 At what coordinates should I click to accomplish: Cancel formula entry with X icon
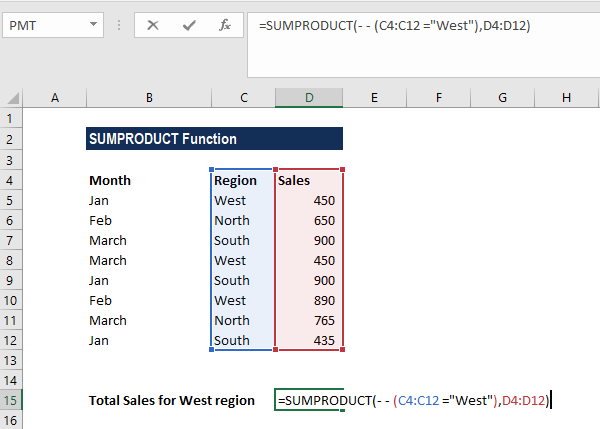coord(153,25)
